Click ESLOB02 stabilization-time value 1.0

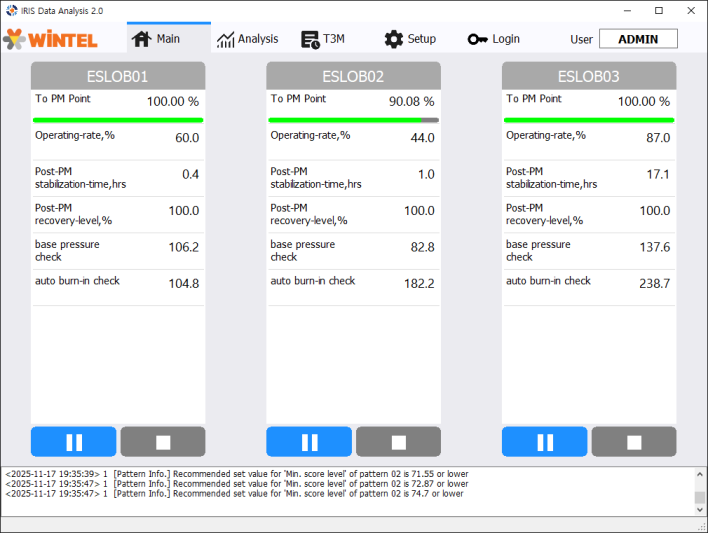click(x=426, y=174)
